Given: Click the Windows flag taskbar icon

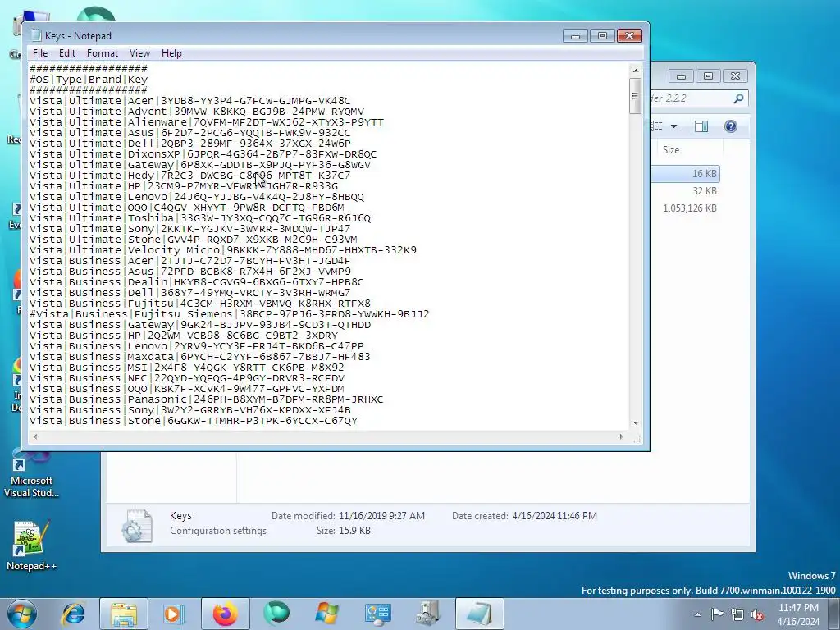Looking at the screenshot, I should [326, 614].
